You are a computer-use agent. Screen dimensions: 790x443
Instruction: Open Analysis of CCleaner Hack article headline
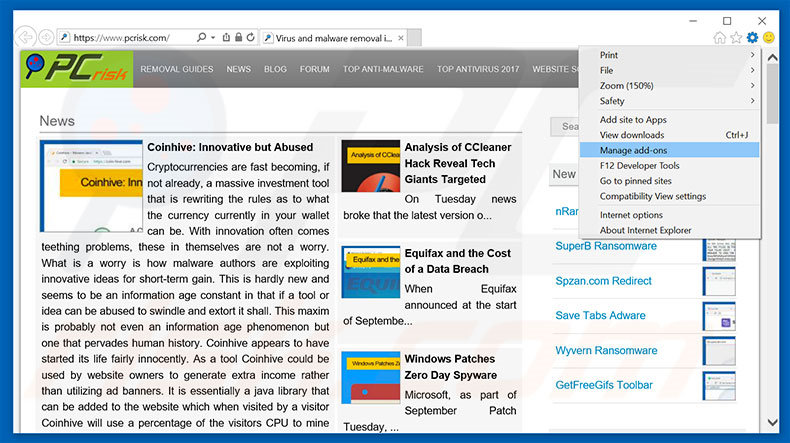[457, 163]
